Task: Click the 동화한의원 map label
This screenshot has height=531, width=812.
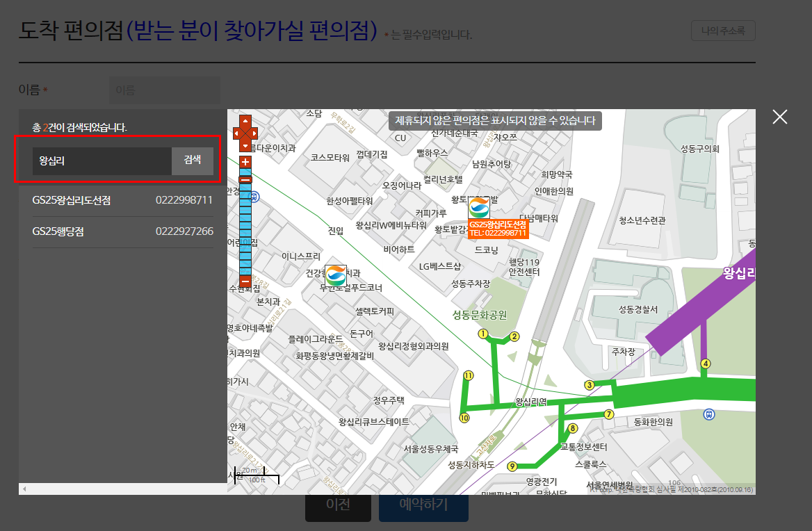Action: click(x=653, y=423)
